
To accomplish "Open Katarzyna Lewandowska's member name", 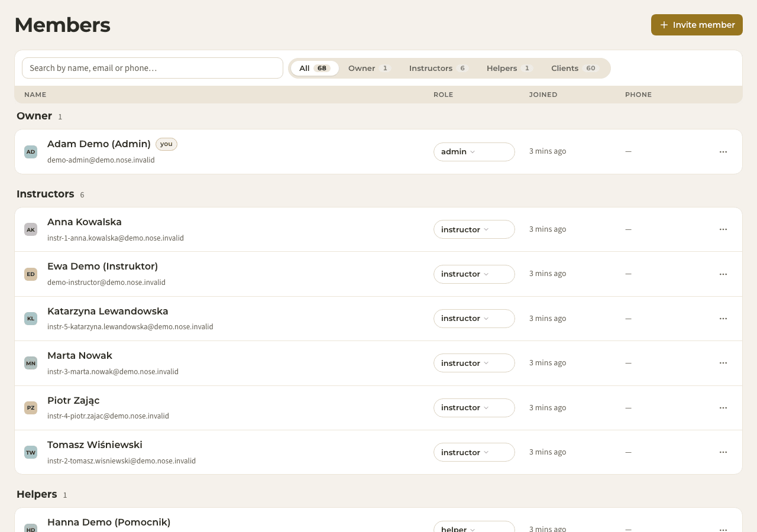I will tap(108, 311).
